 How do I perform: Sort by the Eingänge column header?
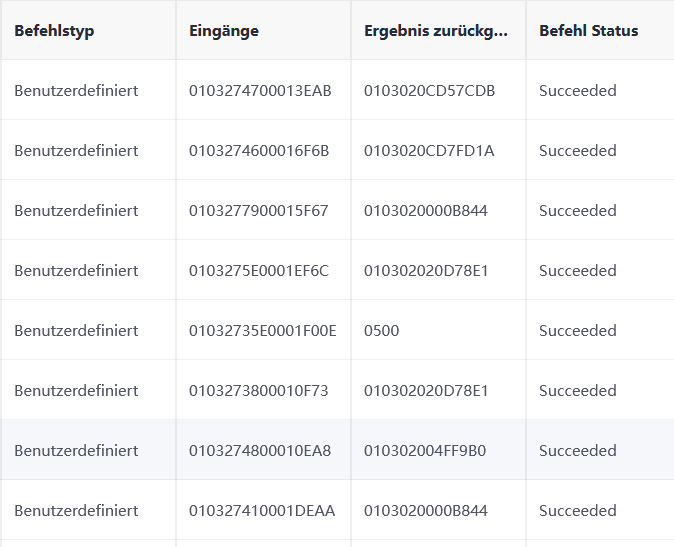224,31
